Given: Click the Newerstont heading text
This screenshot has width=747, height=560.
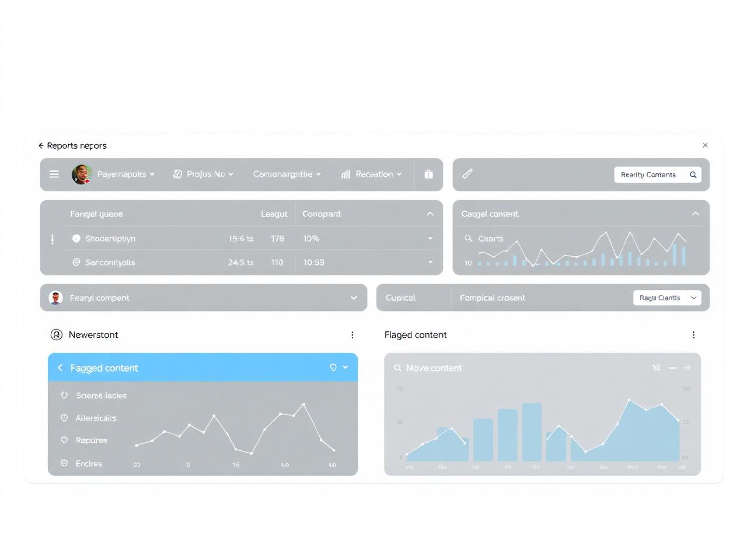Looking at the screenshot, I should tap(93, 335).
